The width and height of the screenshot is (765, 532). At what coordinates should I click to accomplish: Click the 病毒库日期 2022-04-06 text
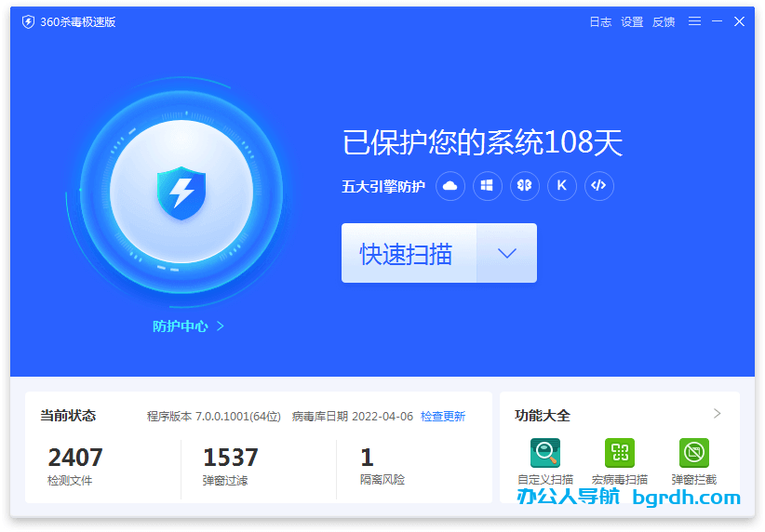pos(352,416)
